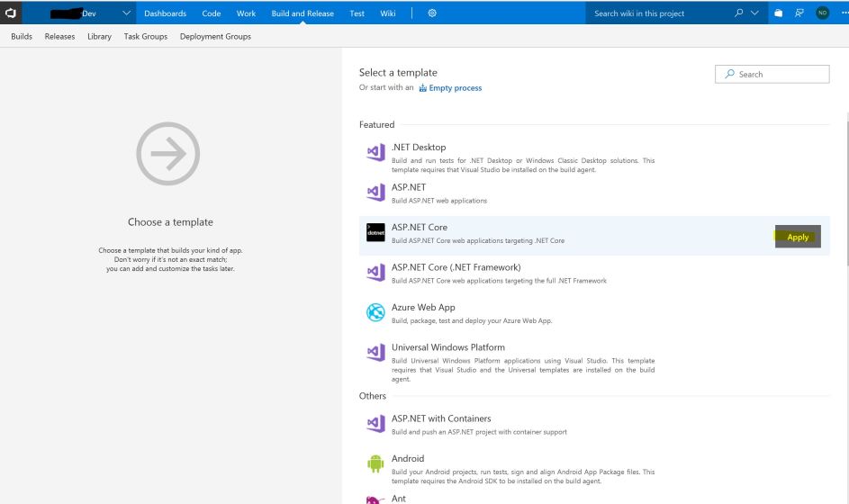This screenshot has width=849, height=504.
Task: Choose the Android robot template icon
Action: [375, 463]
